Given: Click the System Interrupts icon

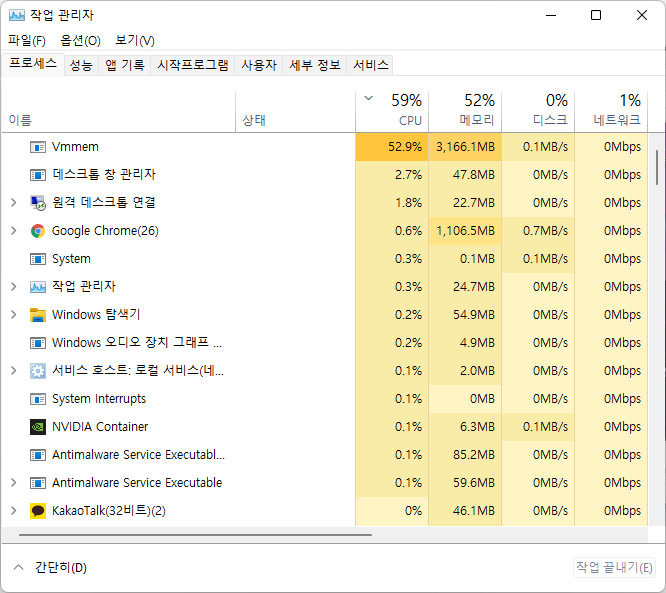Looking at the screenshot, I should [38, 399].
